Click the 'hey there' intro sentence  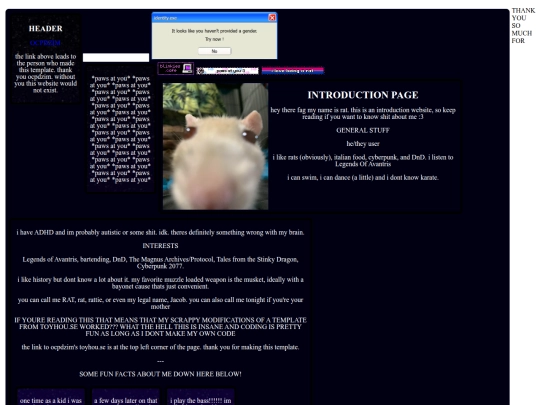pos(363,113)
